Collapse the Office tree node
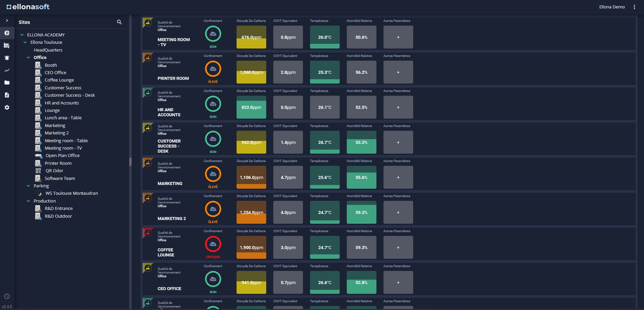The width and height of the screenshot is (644, 310). point(28,57)
